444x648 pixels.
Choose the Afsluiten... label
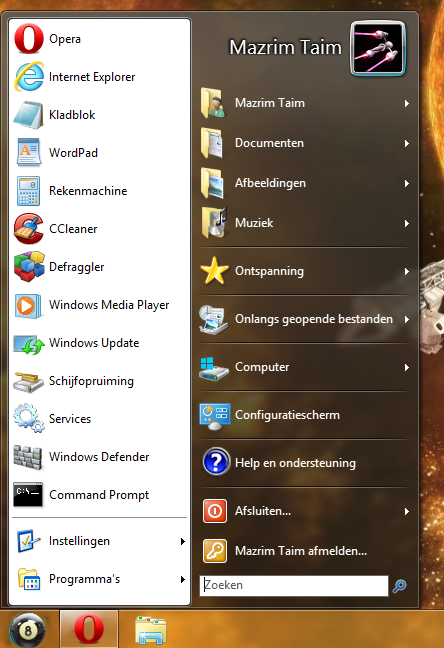(263, 511)
